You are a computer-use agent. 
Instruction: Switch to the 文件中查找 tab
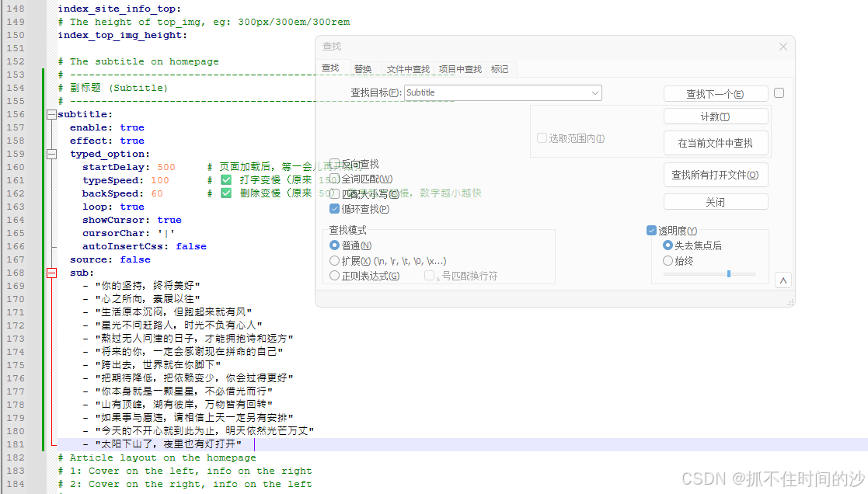coord(408,69)
